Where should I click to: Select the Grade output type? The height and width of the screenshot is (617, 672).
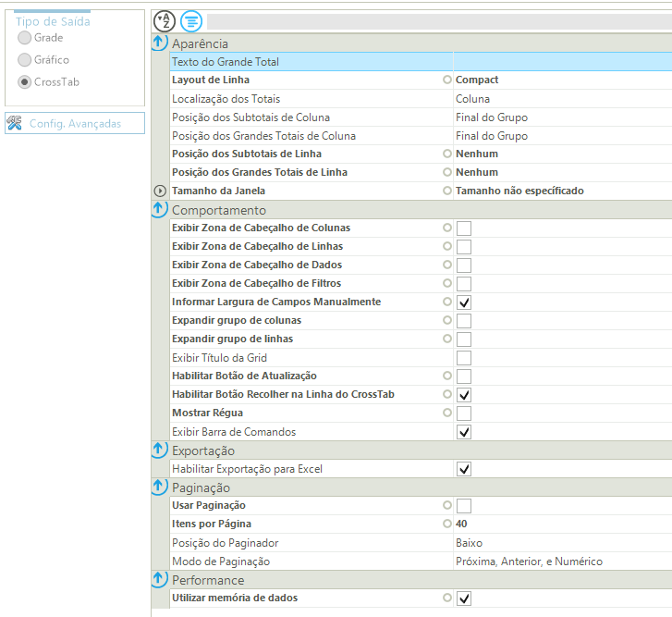coord(24,38)
